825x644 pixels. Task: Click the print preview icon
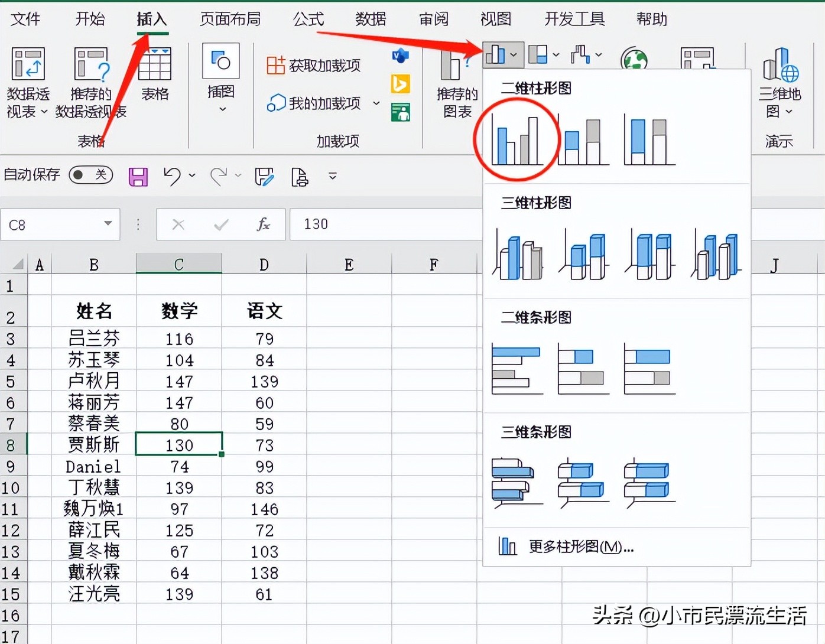300,176
